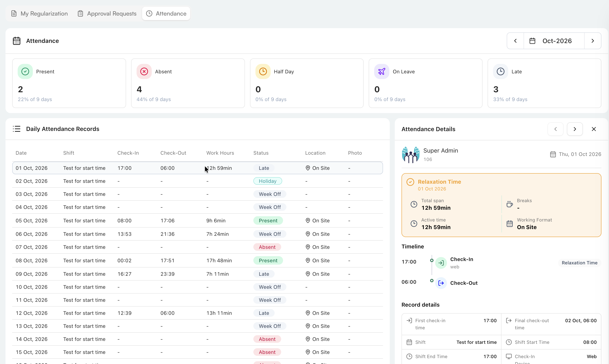Click the Status column header

click(x=261, y=153)
